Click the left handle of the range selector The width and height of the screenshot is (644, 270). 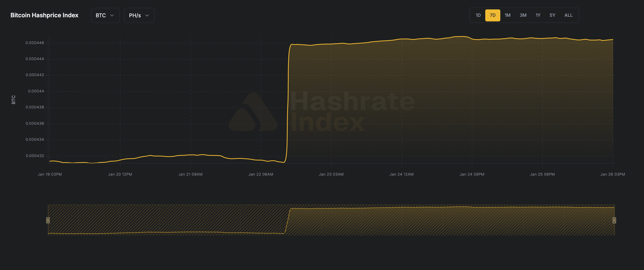48,220
